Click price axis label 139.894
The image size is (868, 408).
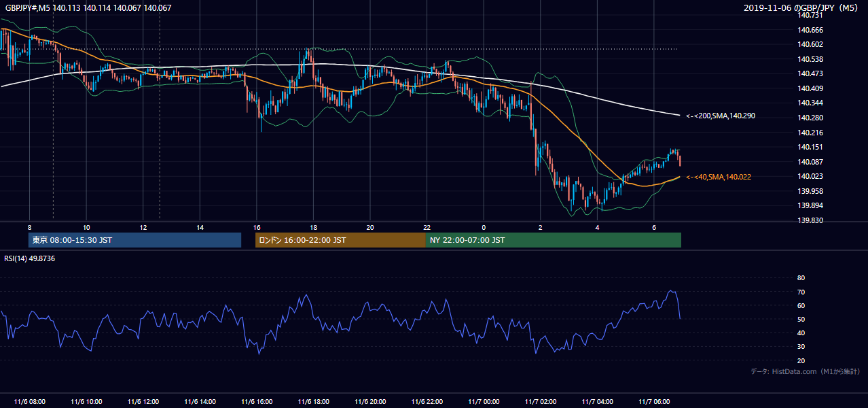coord(811,206)
